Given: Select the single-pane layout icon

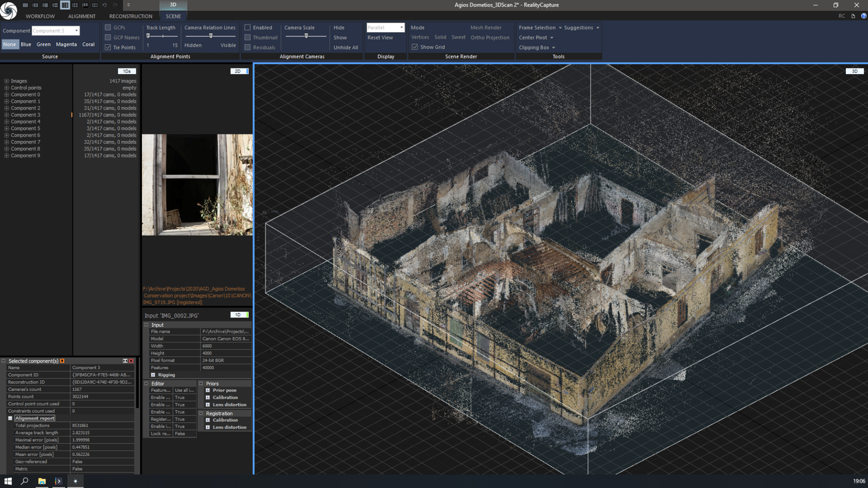Looking at the screenshot, I should (x=25, y=5).
